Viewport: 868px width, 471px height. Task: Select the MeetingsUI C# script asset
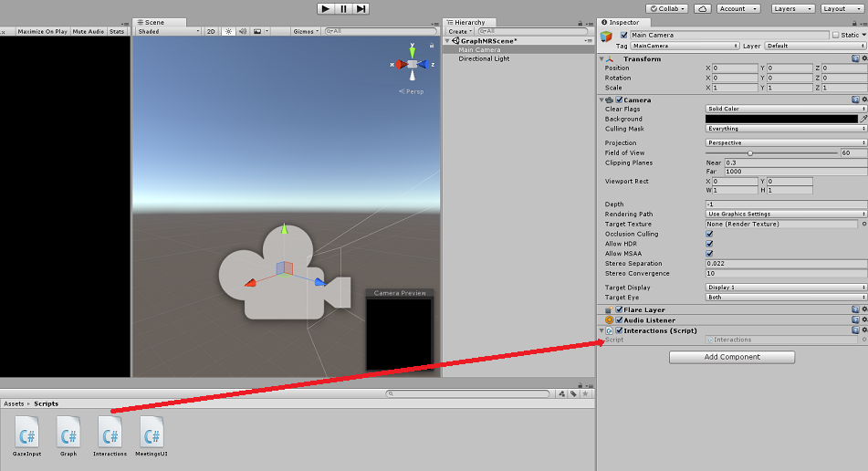(x=152, y=437)
